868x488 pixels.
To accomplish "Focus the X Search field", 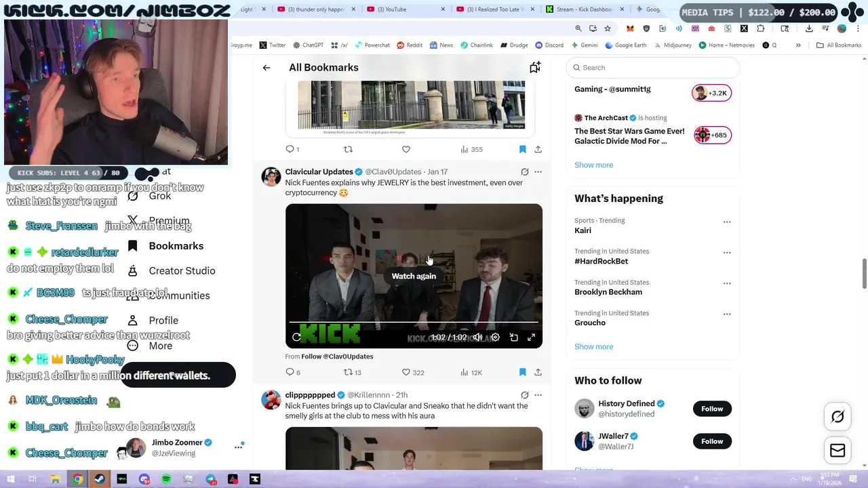I will 652,68.
